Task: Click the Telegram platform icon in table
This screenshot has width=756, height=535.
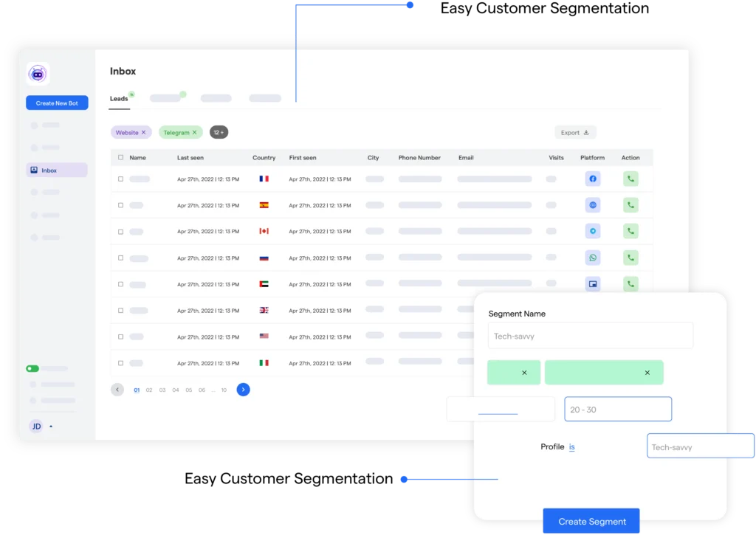Action: tap(593, 231)
